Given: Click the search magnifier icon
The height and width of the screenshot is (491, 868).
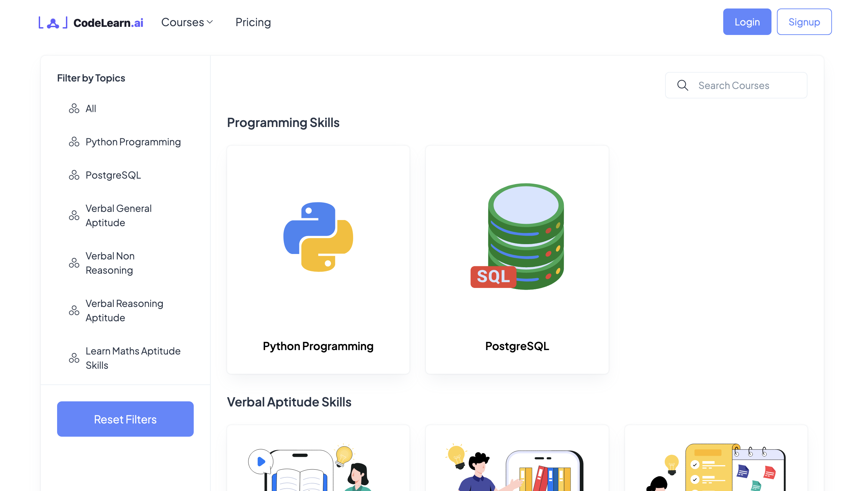Looking at the screenshot, I should (x=682, y=85).
